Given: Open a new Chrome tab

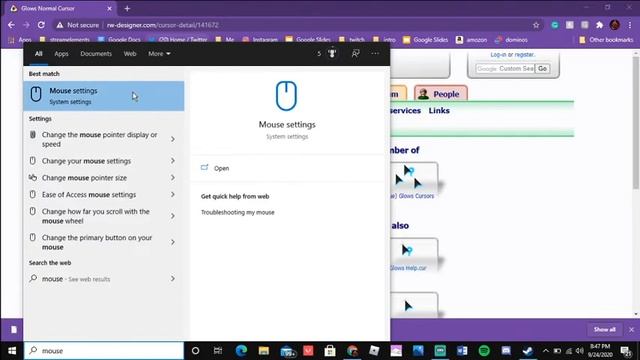Looking at the screenshot, I should tap(127, 8).
